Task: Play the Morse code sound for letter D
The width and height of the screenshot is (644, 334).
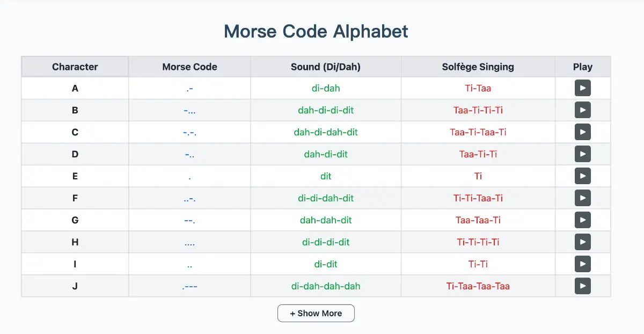Action: (x=582, y=154)
